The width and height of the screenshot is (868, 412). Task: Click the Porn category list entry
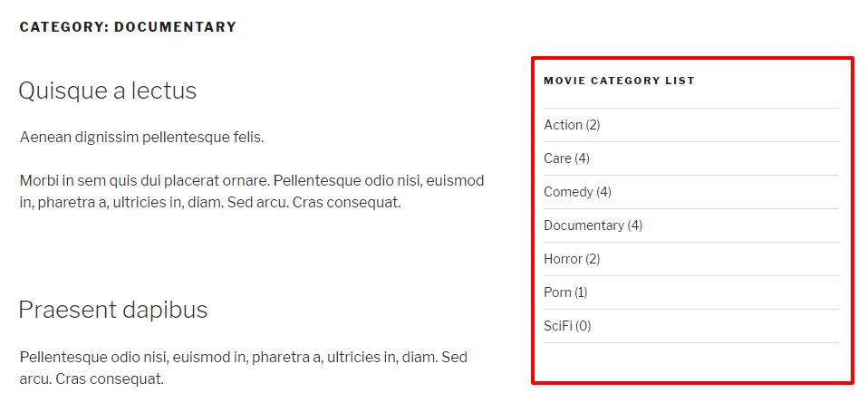tap(557, 292)
